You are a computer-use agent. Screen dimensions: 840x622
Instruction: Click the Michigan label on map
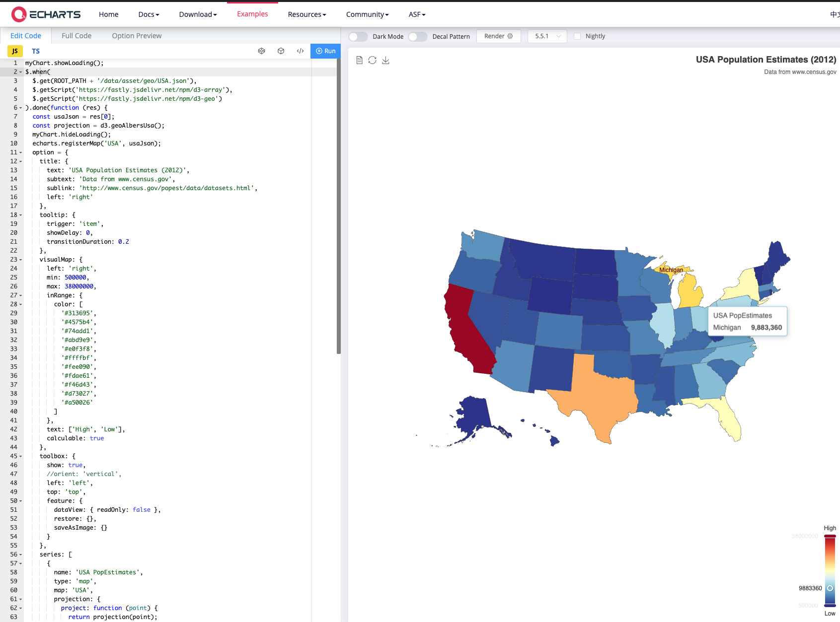(x=671, y=270)
